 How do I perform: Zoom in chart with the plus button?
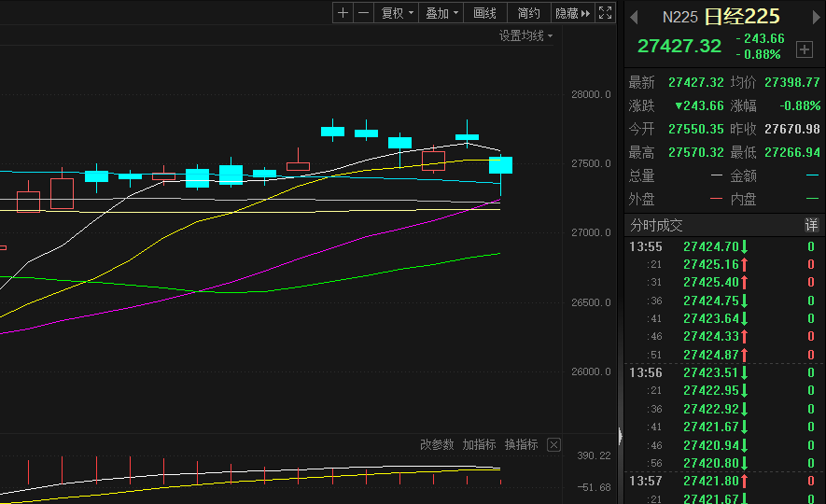tap(343, 13)
